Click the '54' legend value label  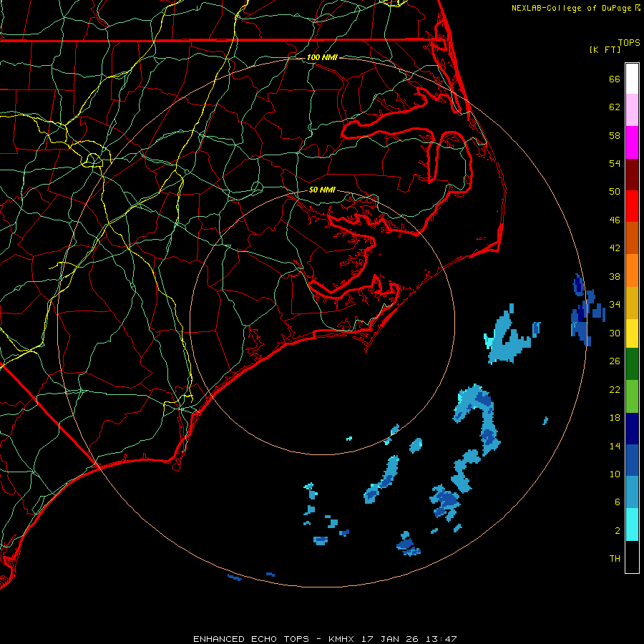[615, 163]
